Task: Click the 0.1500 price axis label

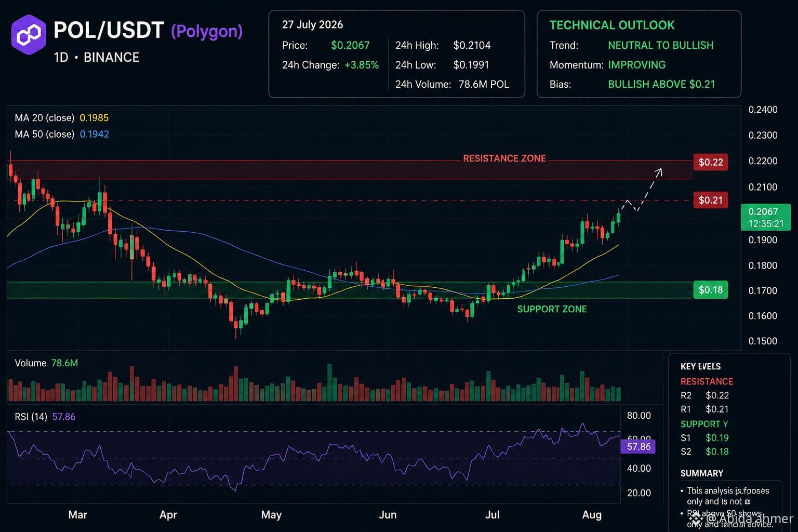Action: [x=763, y=341]
